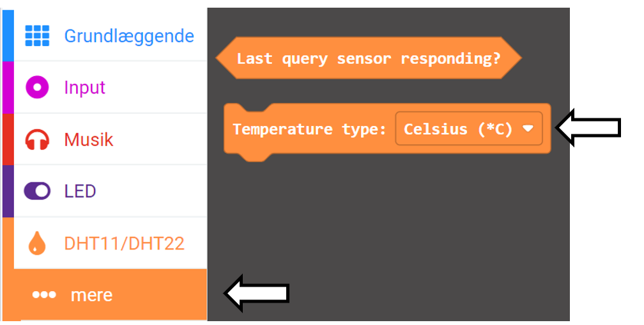Screen dimensions: 644x325
Task: Click the orange water drop DHT11/DHT22 icon
Action: 37,243
